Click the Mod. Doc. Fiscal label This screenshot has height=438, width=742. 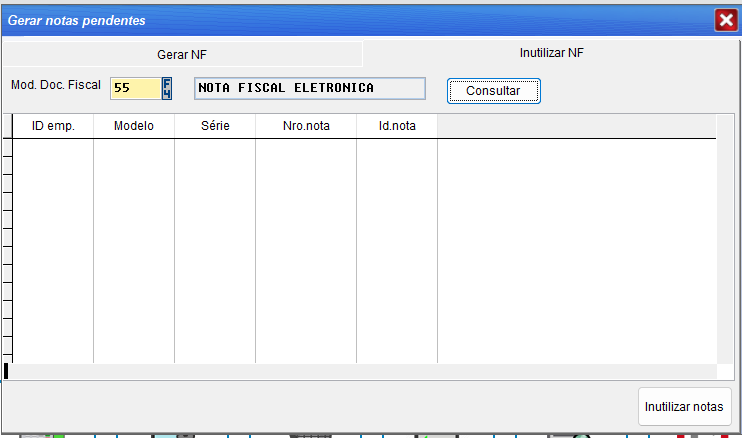tap(56, 85)
